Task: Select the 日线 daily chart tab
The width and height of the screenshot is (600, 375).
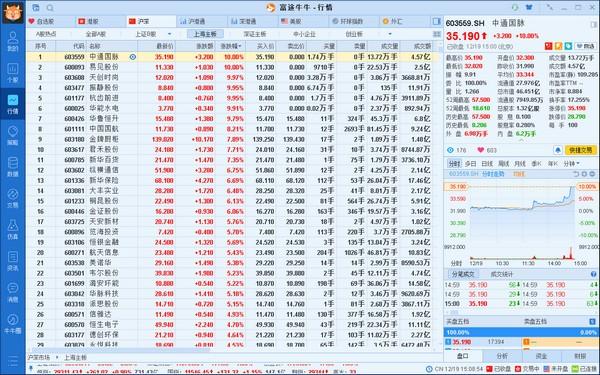Action: pyautogui.click(x=487, y=164)
